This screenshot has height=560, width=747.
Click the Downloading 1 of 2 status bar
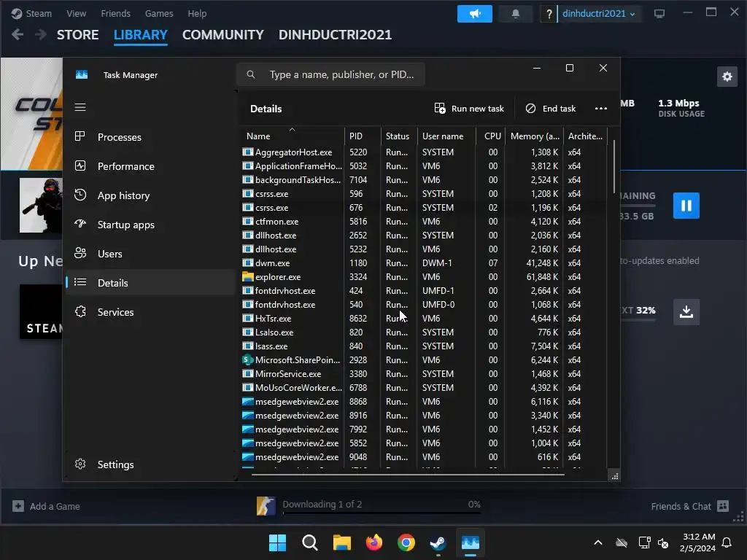click(x=368, y=506)
